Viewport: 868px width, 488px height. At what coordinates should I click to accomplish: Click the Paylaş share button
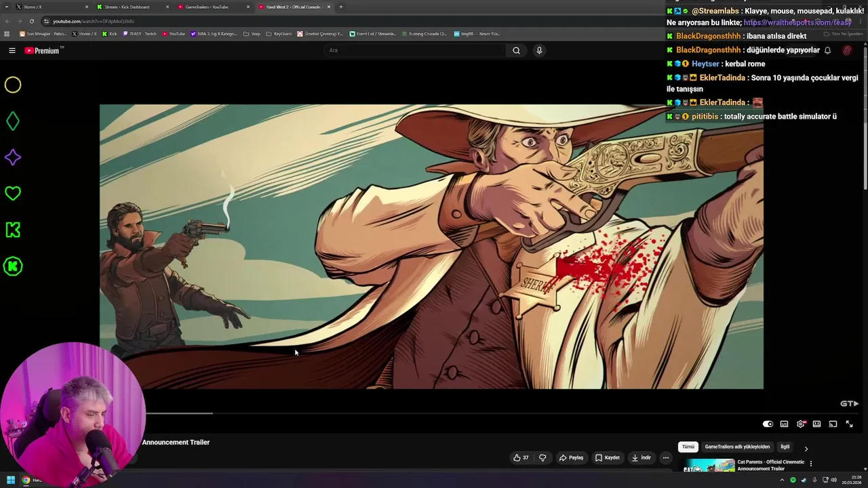[571, 457]
